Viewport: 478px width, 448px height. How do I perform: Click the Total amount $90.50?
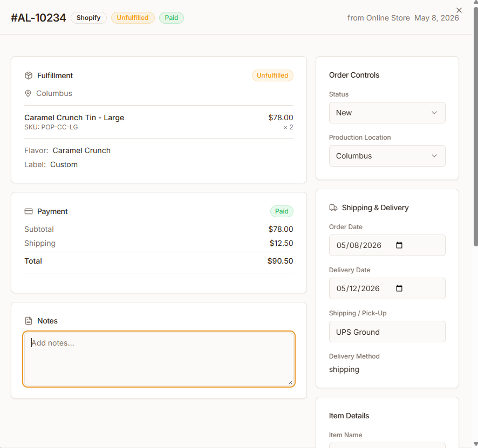[280, 261]
